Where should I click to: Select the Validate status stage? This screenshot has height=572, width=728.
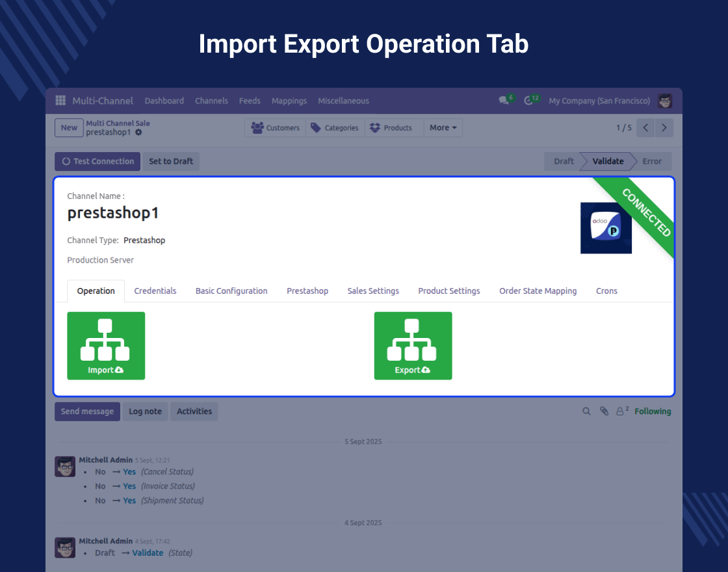[608, 161]
